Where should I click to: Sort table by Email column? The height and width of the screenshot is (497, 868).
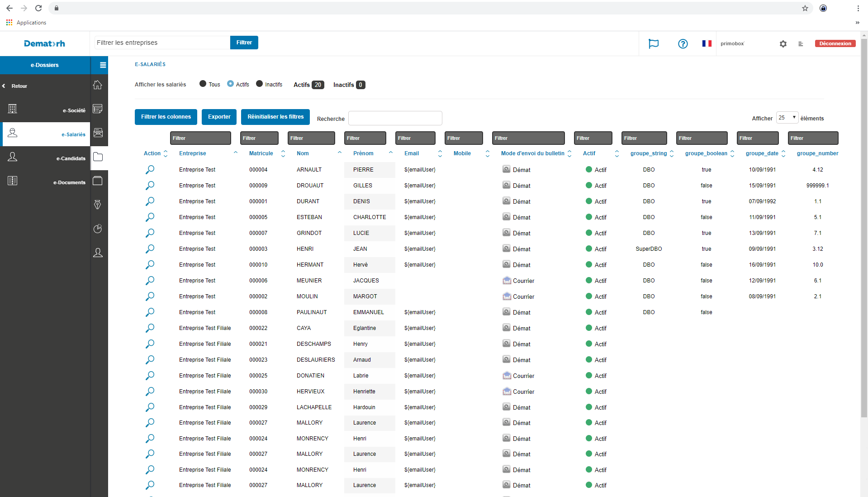[412, 153]
